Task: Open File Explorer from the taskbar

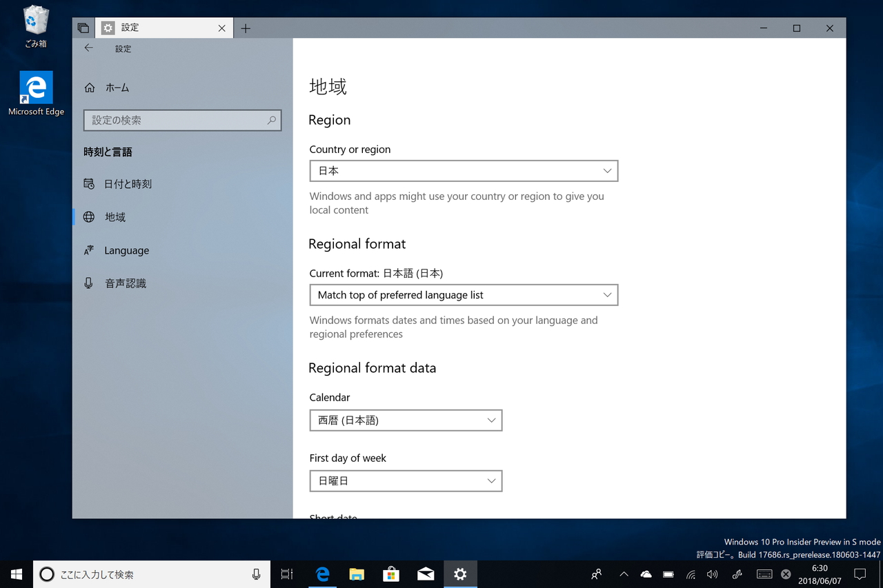Action: point(357,574)
